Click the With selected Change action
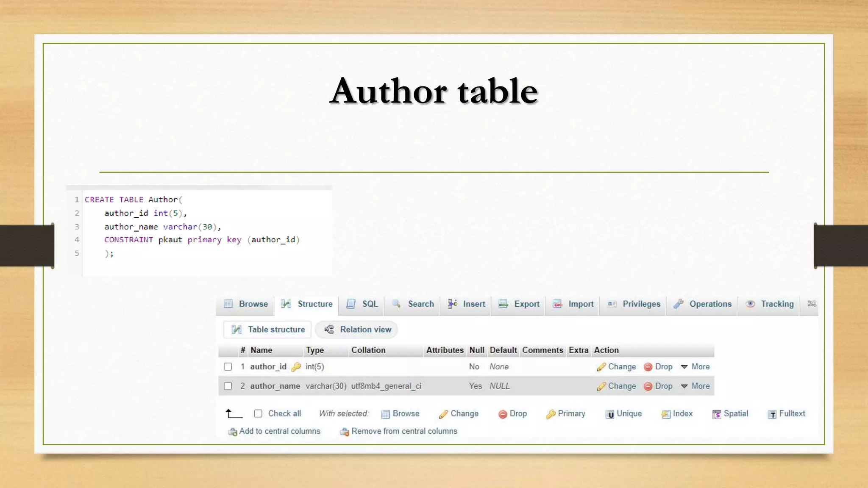 pos(459,414)
